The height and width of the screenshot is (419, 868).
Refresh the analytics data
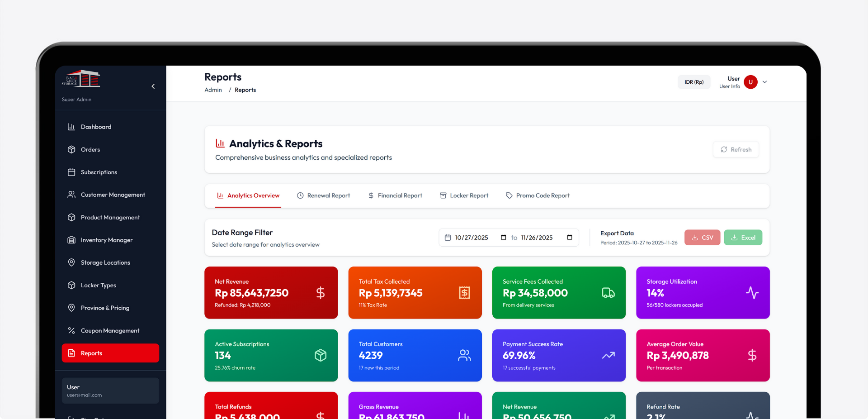pyautogui.click(x=736, y=149)
